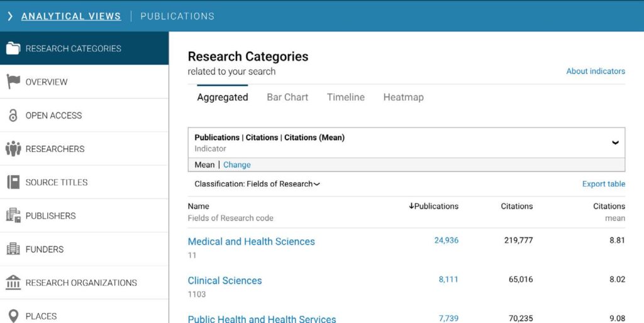Image resolution: width=644 pixels, height=323 pixels.
Task: Click the Places map pin icon
Action: click(x=13, y=316)
